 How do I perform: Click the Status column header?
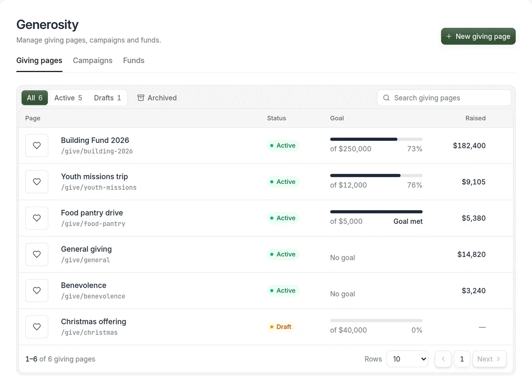coord(276,118)
